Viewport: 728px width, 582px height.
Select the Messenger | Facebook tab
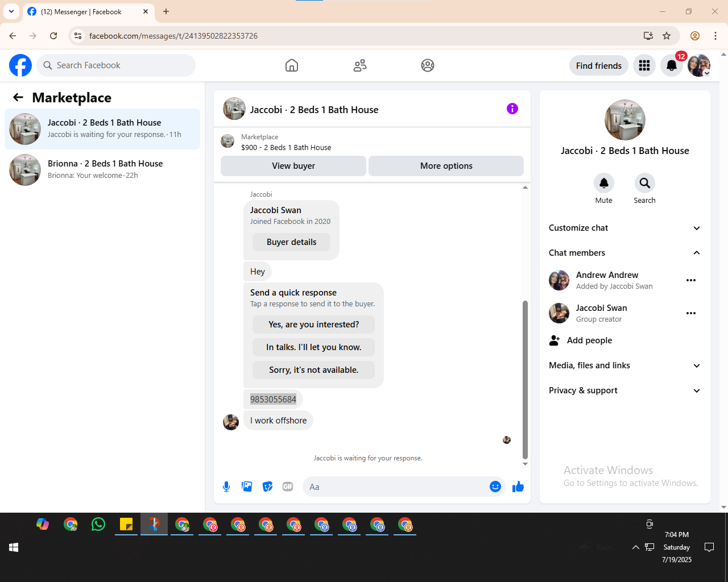pyautogui.click(x=88, y=11)
